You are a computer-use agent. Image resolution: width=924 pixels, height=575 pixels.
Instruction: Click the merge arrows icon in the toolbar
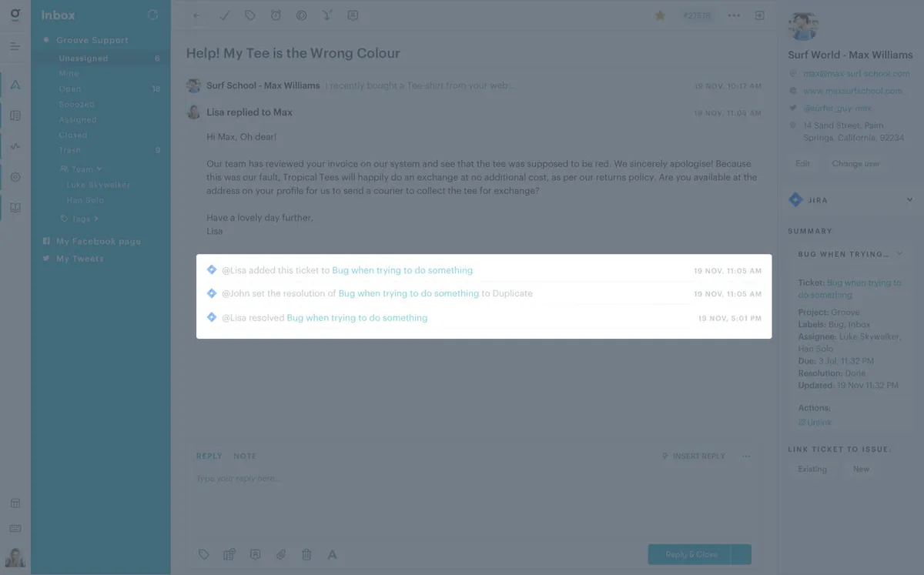(327, 15)
